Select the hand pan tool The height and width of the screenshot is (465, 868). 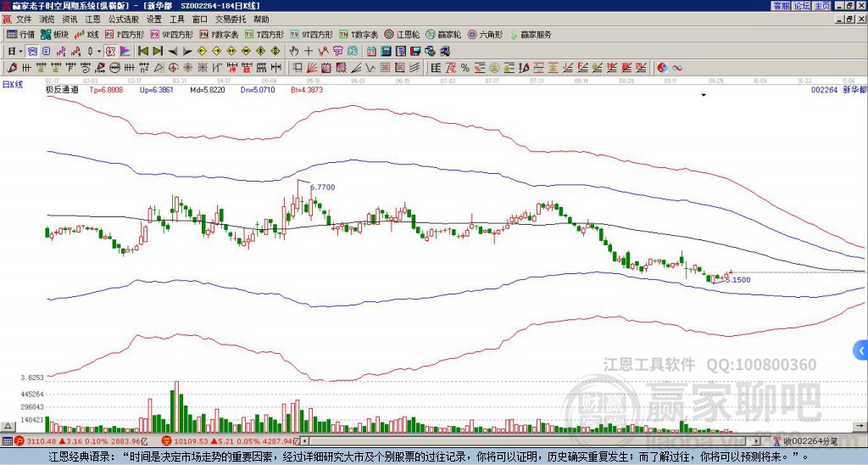click(x=293, y=52)
